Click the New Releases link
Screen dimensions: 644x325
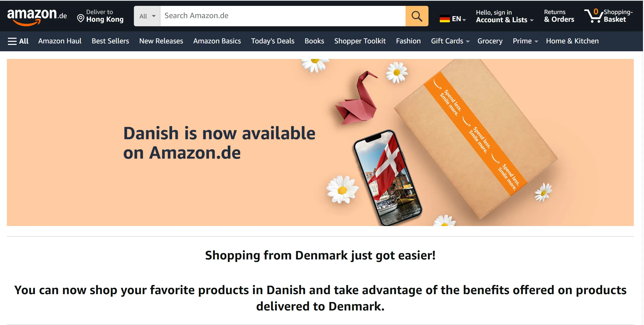coord(161,41)
